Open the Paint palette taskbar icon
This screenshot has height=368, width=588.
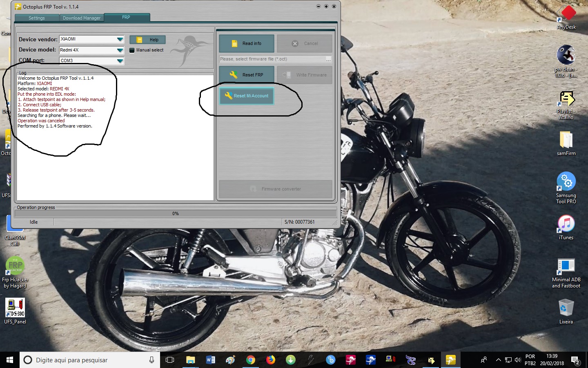click(x=231, y=360)
